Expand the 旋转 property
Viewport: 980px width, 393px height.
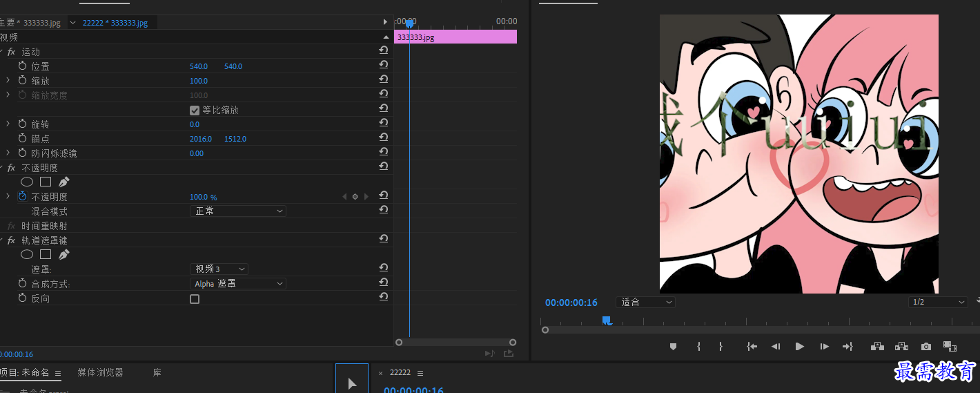(x=8, y=124)
